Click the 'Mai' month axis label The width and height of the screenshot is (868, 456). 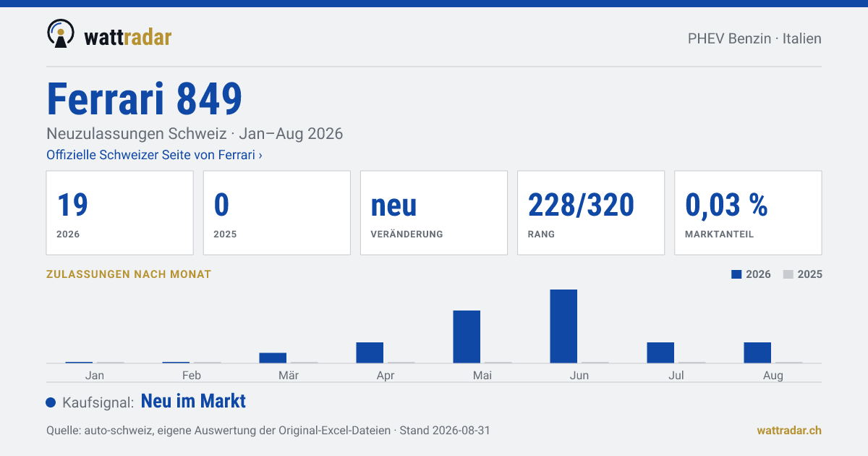point(482,375)
